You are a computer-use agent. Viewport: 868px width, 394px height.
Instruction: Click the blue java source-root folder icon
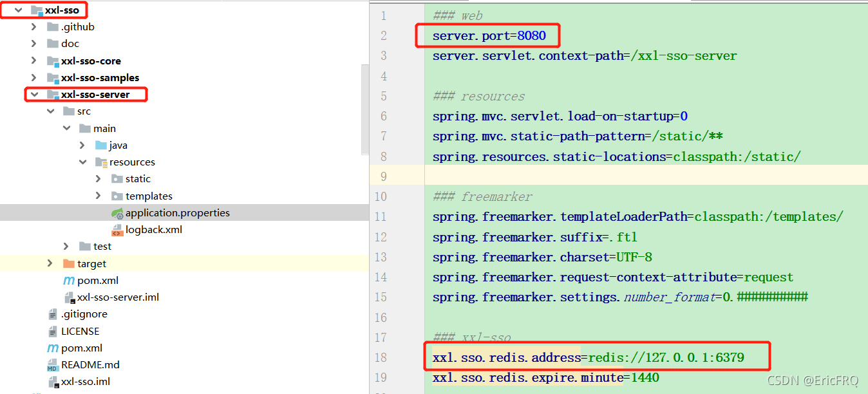[101, 145]
